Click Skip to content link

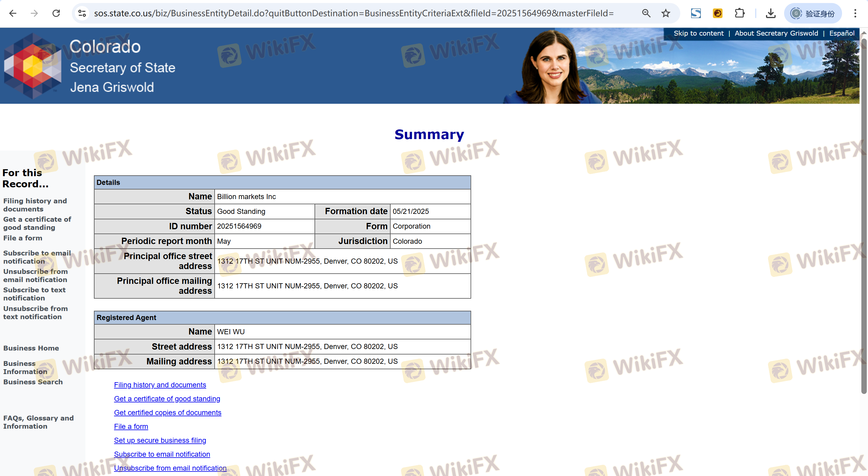tap(698, 33)
